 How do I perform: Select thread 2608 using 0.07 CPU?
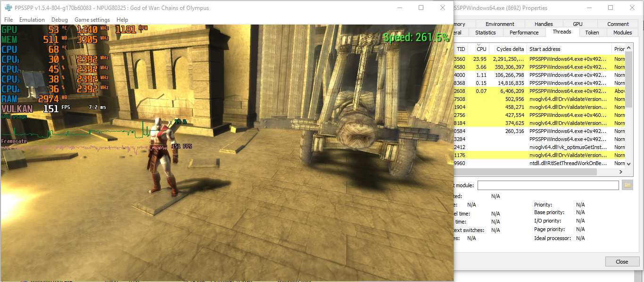539,91
